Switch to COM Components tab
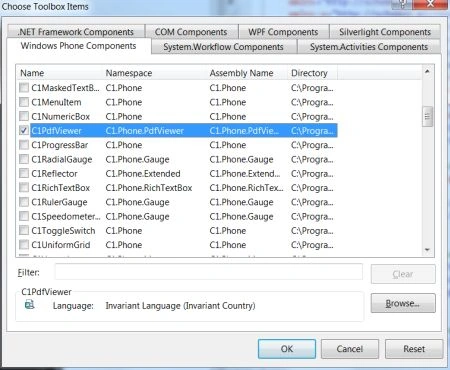The height and width of the screenshot is (370, 450). coord(191,32)
